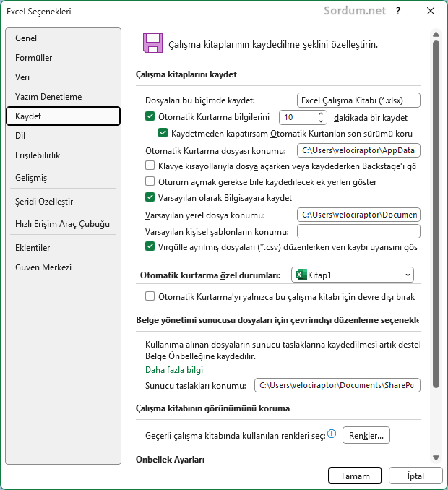
Task: Click the Excel icon beside Kitap1
Action: (x=301, y=275)
